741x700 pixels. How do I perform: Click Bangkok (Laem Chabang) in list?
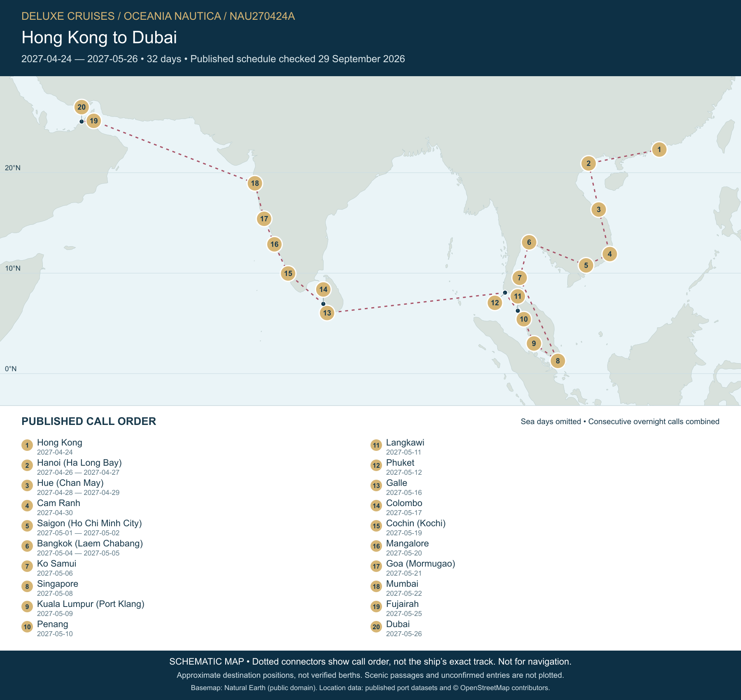(x=82, y=547)
